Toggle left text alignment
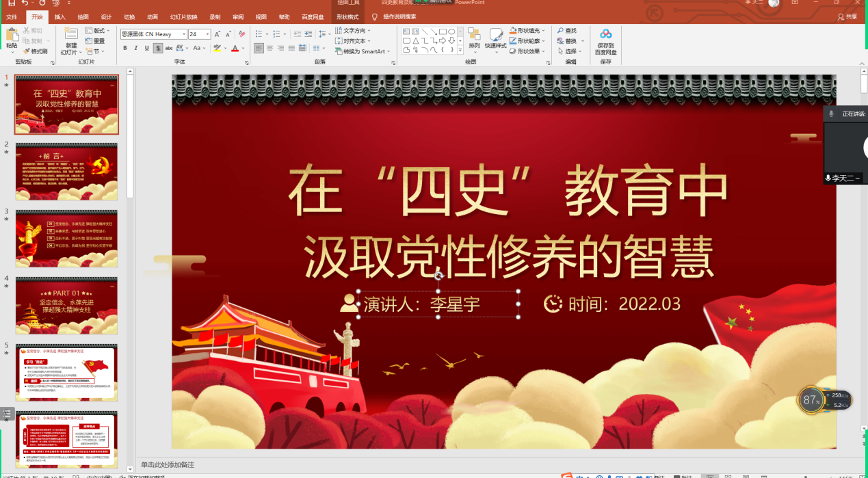Image resolution: width=868 pixels, height=478 pixels. point(259,48)
